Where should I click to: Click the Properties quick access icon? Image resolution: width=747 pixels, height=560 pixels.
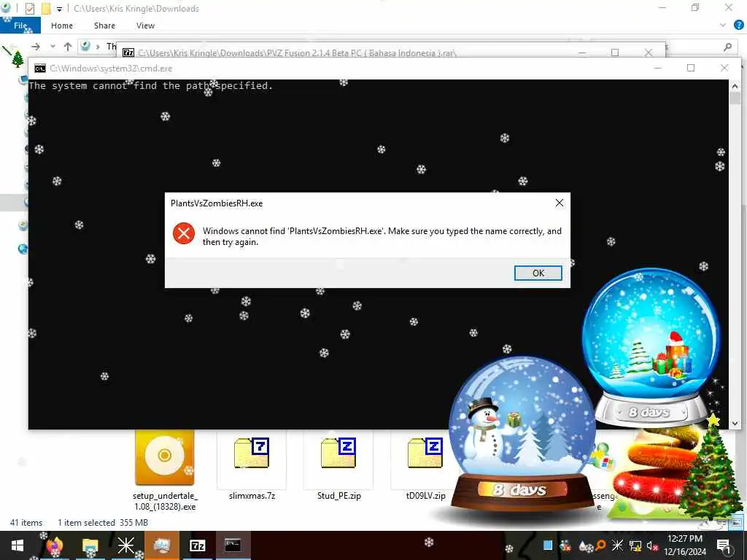point(29,9)
